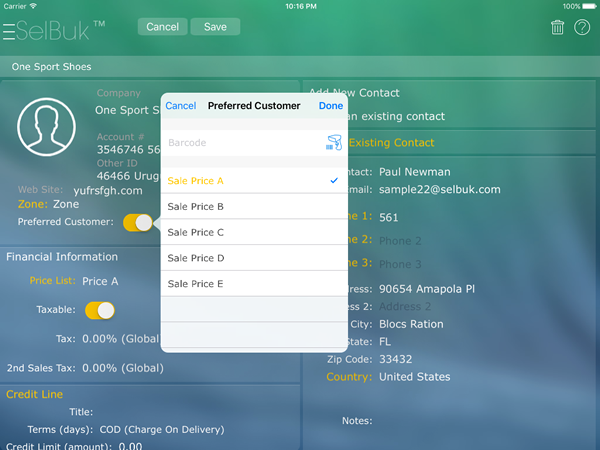
Task: Toggle the Taxable switch
Action: [x=100, y=310]
